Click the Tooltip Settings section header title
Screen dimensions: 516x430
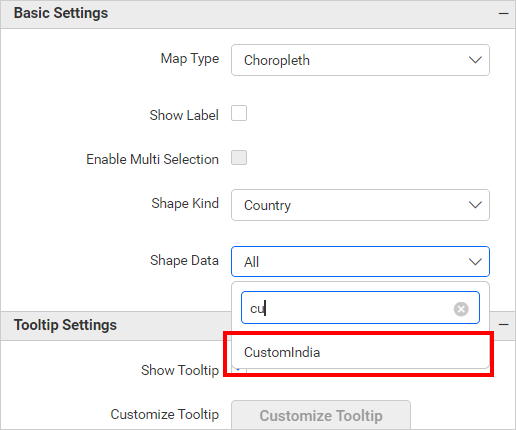65,325
